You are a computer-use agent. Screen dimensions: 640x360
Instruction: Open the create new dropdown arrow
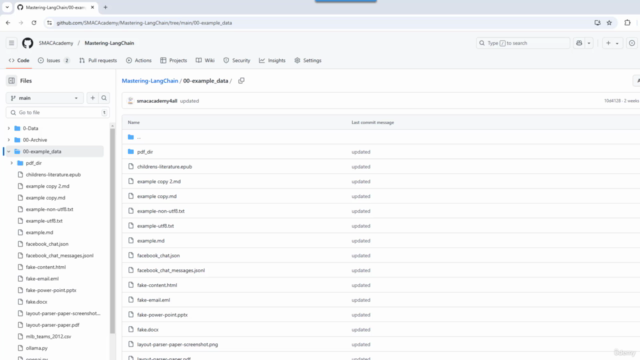coord(617,43)
